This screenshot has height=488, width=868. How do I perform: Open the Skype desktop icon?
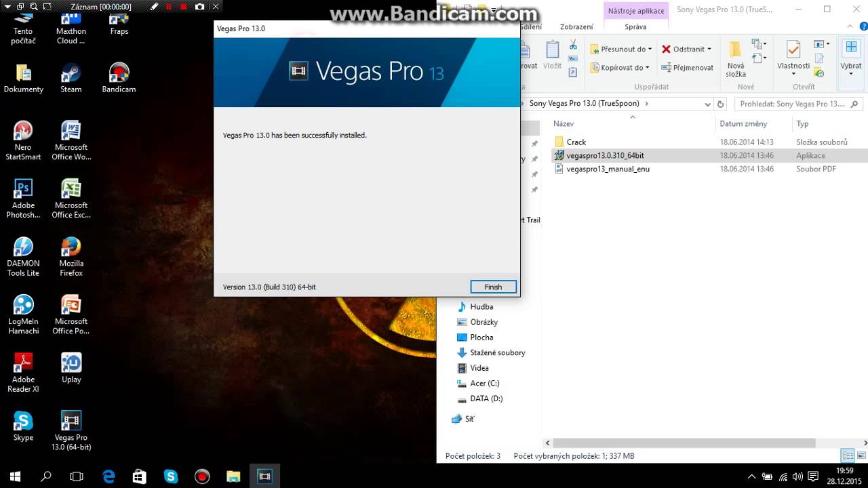[23, 426]
